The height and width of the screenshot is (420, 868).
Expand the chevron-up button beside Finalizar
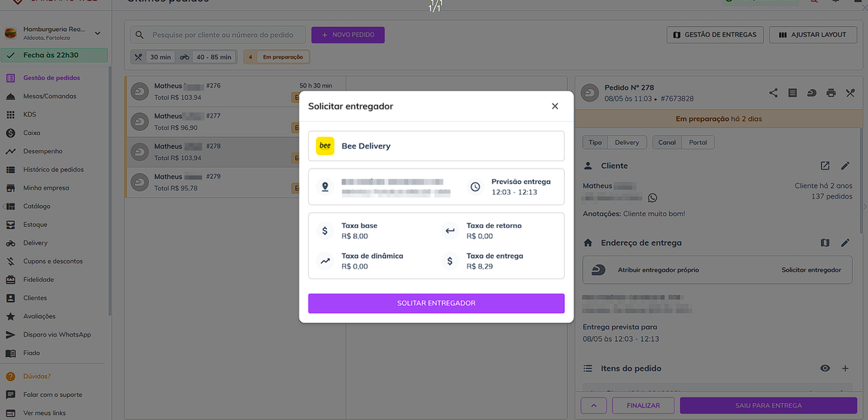tap(594, 406)
